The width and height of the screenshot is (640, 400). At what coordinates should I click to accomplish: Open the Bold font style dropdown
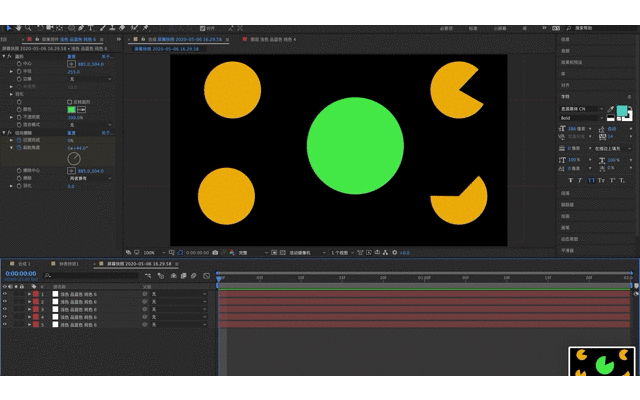582,118
